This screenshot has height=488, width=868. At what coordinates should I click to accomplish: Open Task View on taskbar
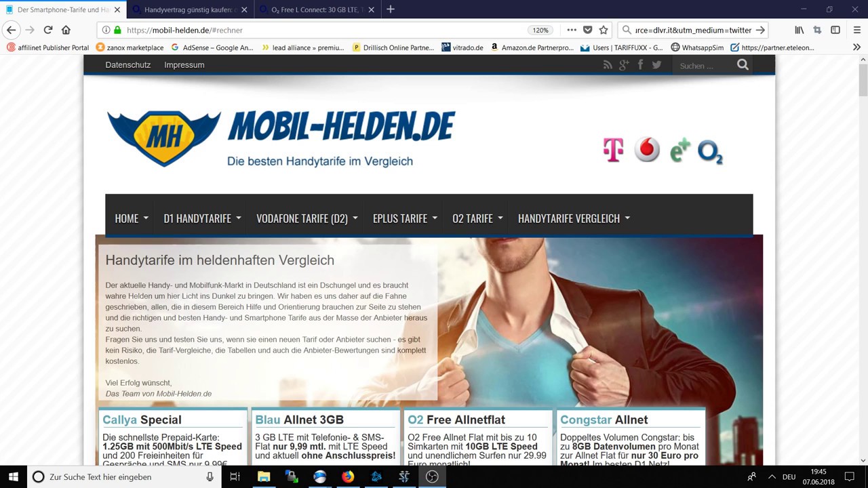pyautogui.click(x=235, y=476)
